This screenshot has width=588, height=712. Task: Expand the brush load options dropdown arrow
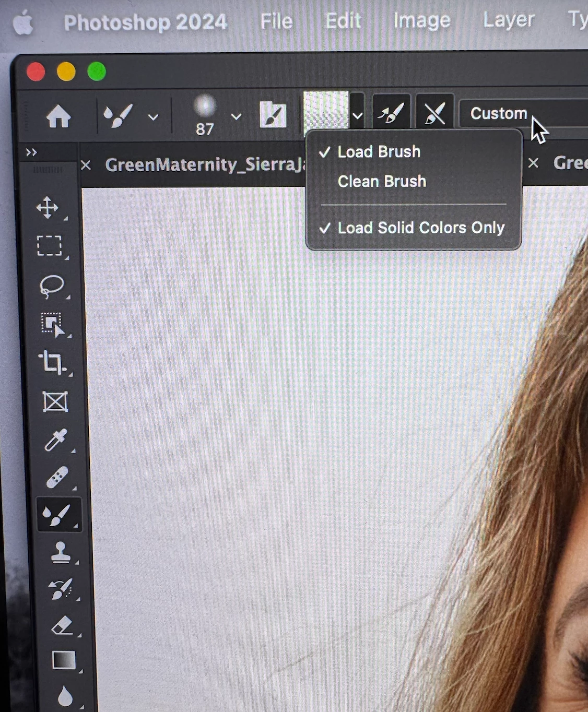357,115
